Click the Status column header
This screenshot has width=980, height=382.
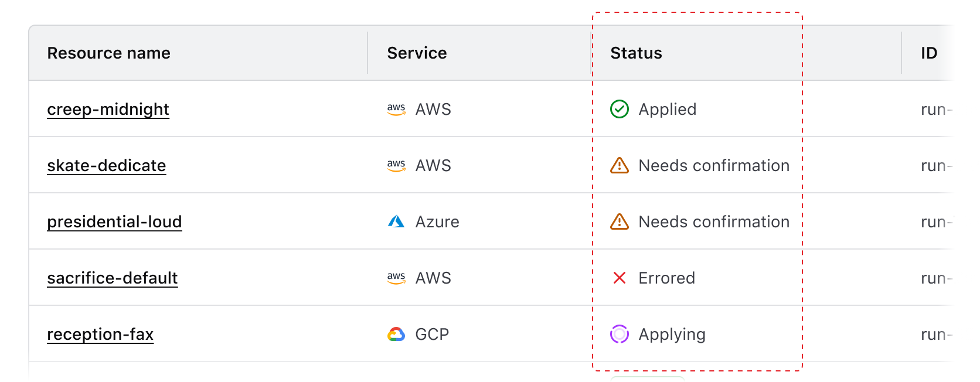[635, 53]
